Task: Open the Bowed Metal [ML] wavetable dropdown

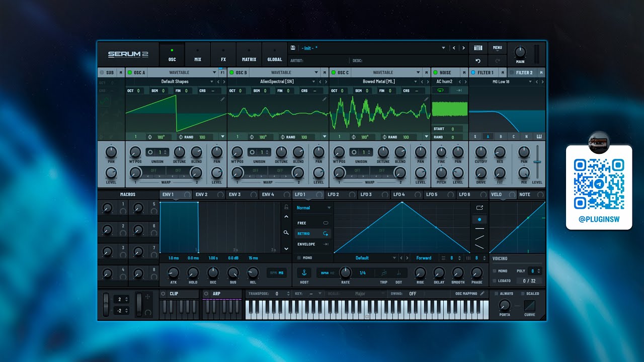Action: click(x=379, y=81)
